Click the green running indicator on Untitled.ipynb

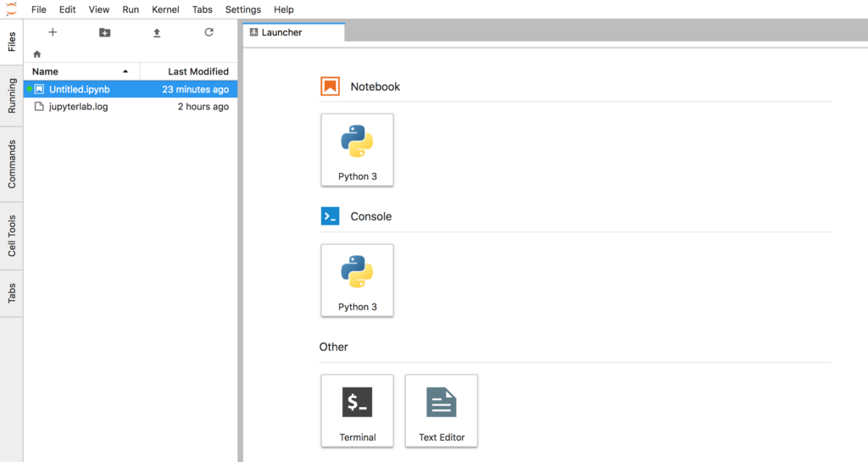pos(30,89)
